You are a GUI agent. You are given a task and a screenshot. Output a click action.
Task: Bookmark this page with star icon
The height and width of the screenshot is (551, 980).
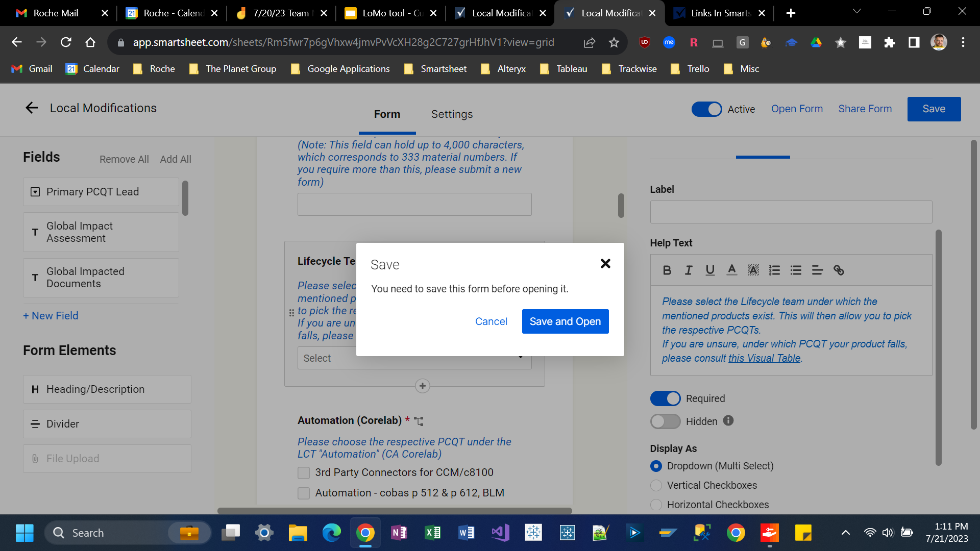click(x=614, y=42)
